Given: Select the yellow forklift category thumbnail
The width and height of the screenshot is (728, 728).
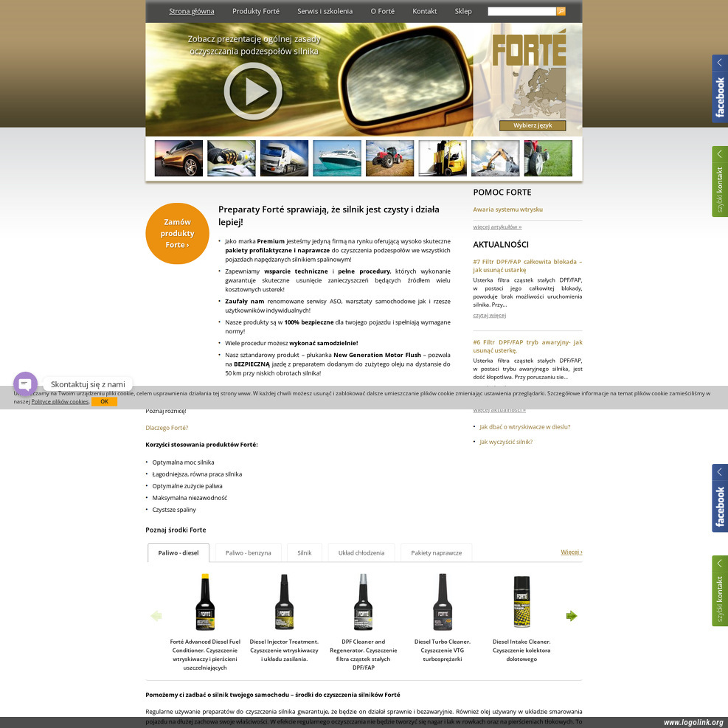Looking at the screenshot, I should [443, 159].
